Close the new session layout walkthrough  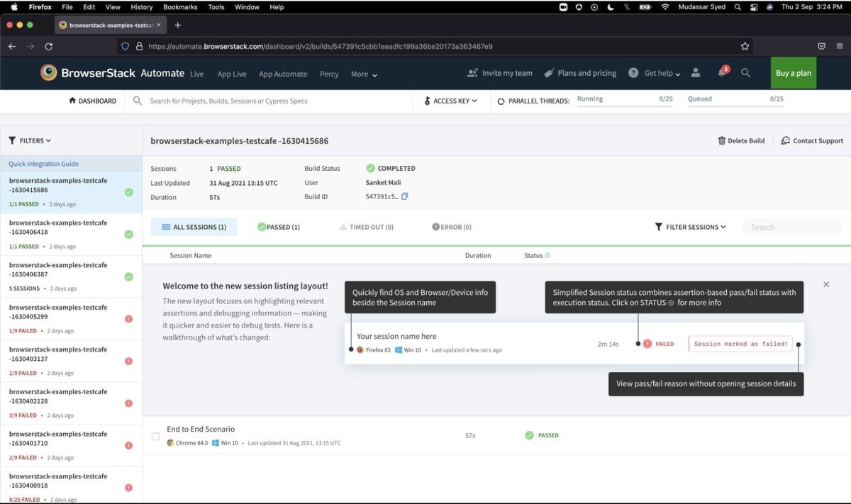pyautogui.click(x=826, y=284)
